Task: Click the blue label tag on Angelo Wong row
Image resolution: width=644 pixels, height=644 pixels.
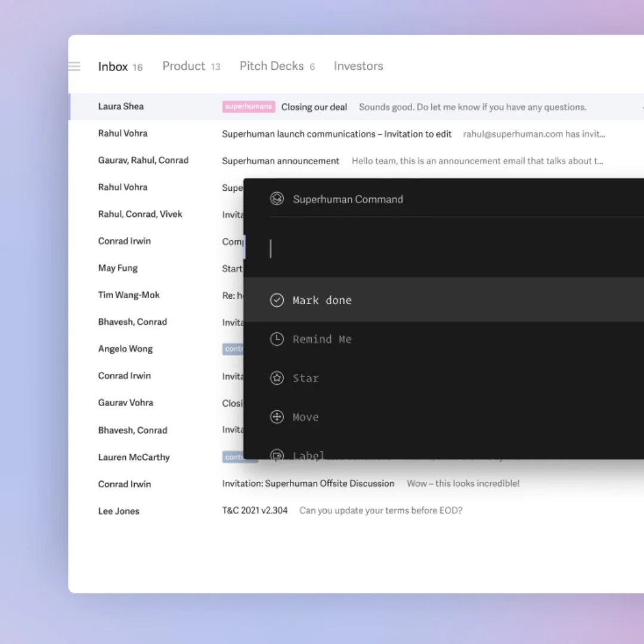Action: point(233,349)
